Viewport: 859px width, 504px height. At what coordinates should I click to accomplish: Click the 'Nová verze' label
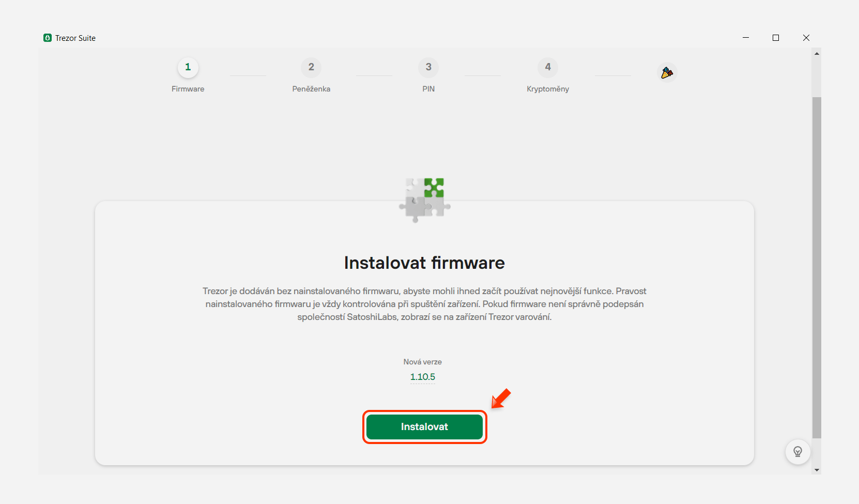(423, 362)
